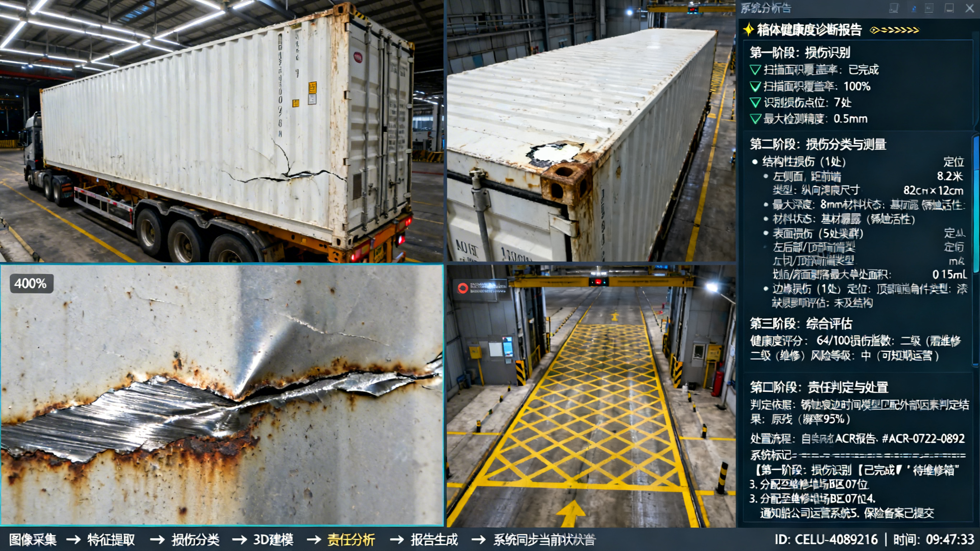Screen dimensions: 980x551
Task: Click the red circle alert icon on gate camera
Action: pyautogui.click(x=463, y=288)
